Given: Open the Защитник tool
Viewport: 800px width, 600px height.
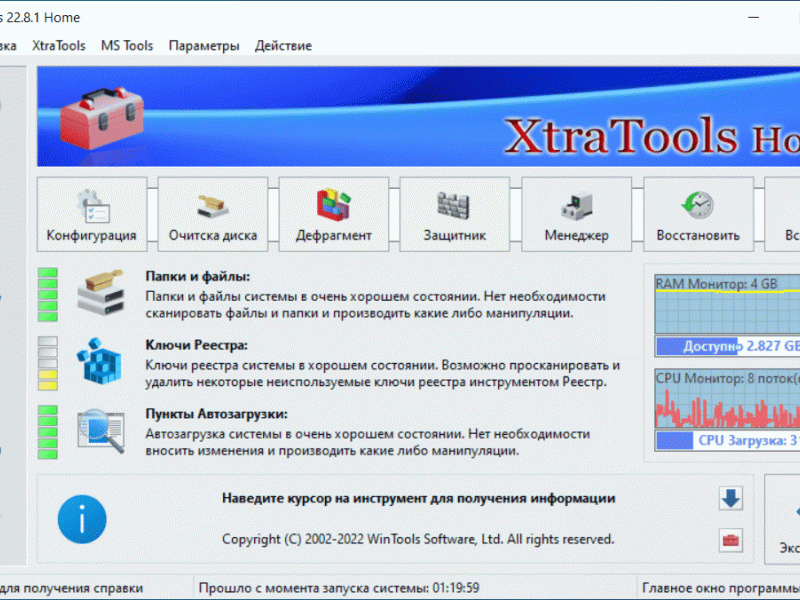Looking at the screenshot, I should pyautogui.click(x=455, y=214).
